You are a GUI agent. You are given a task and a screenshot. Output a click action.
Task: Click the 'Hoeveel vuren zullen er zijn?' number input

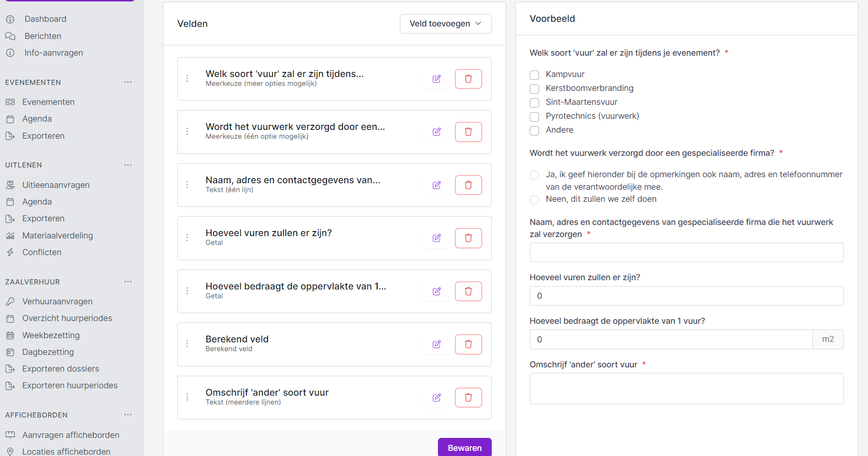[686, 296]
